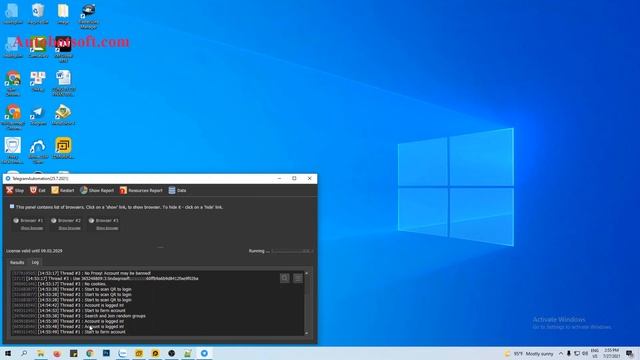Click the TelegramAutomation title bar app icon
Screen dimensions: 640x360
point(8,178)
